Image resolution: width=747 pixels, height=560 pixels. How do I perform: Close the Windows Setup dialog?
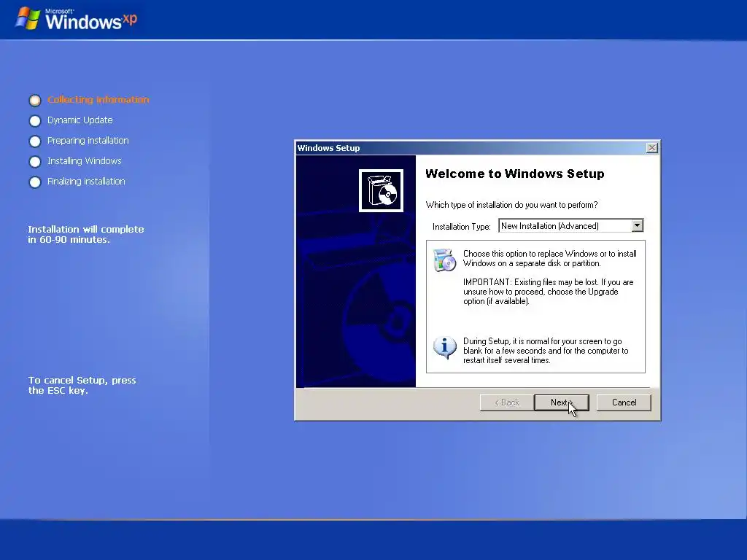[651, 148]
